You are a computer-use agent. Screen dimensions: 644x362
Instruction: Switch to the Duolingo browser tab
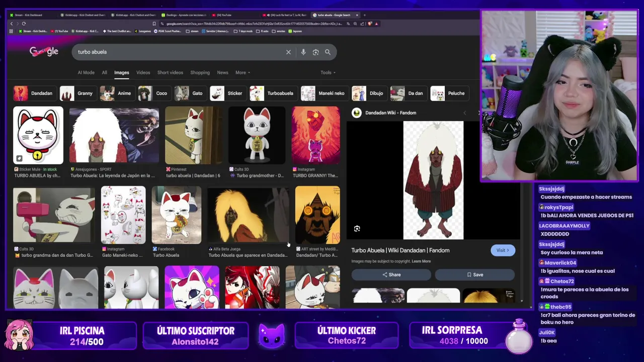coord(184,15)
